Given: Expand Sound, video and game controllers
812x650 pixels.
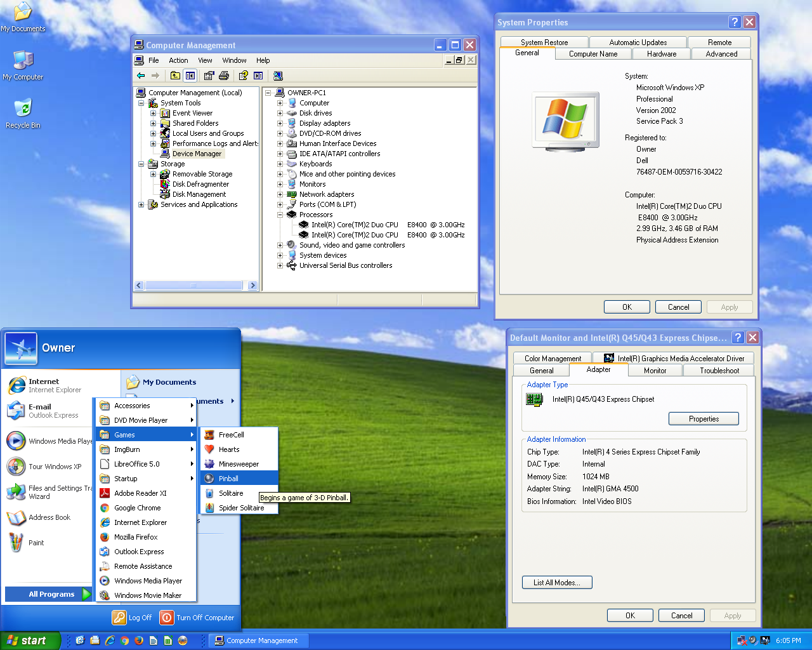Looking at the screenshot, I should [x=280, y=245].
